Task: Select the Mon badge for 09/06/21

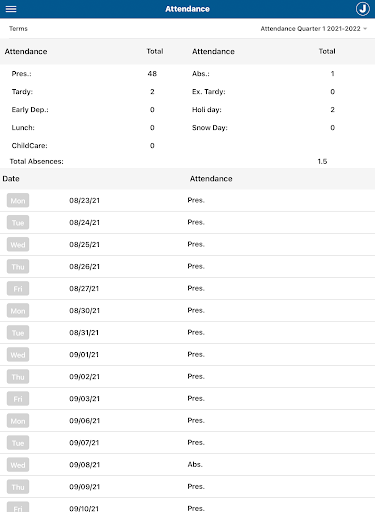Action: coord(18,421)
